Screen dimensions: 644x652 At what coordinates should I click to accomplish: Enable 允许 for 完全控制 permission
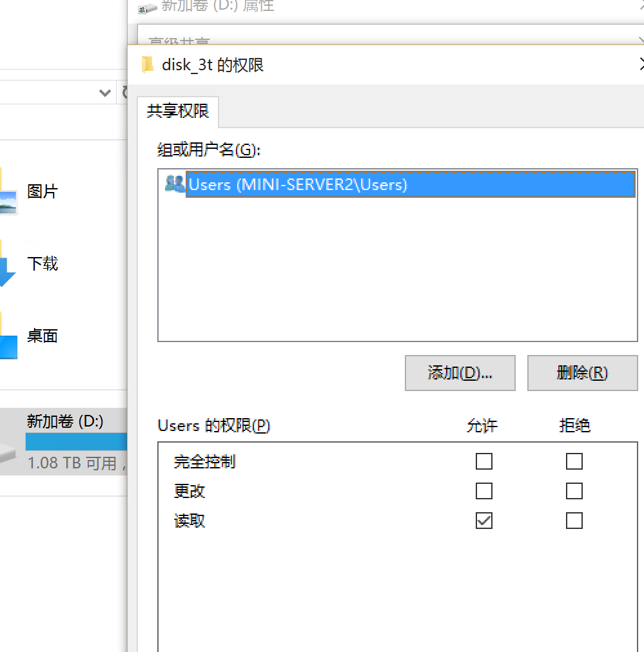484,461
